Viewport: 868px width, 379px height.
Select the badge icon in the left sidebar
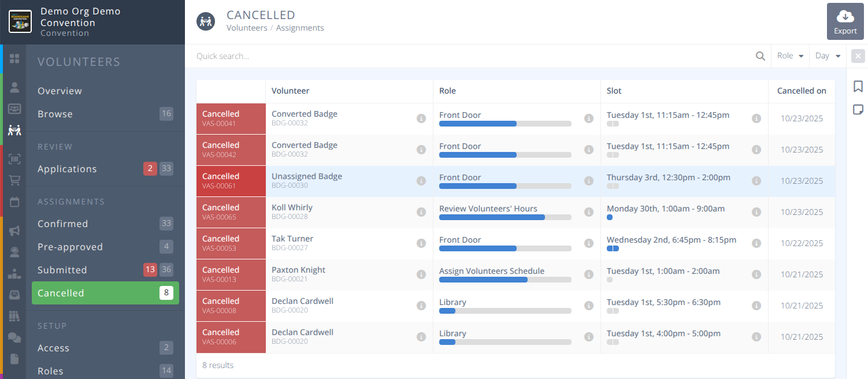[x=15, y=110]
